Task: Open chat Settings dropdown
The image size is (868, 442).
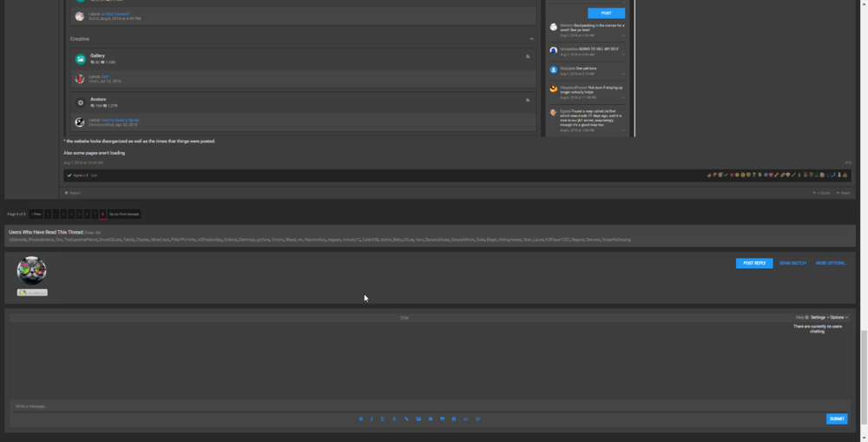Action: [x=820, y=317]
